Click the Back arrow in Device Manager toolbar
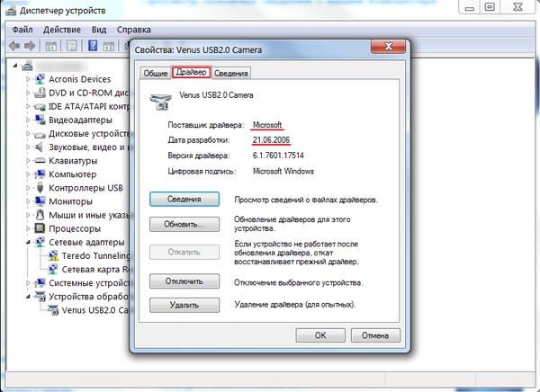540x392 pixels. click(x=14, y=46)
